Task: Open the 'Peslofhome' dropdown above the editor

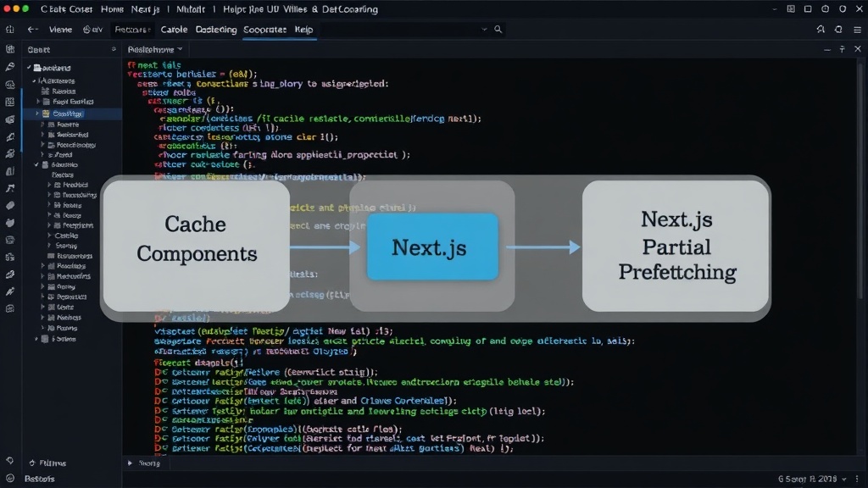Action: click(154, 49)
